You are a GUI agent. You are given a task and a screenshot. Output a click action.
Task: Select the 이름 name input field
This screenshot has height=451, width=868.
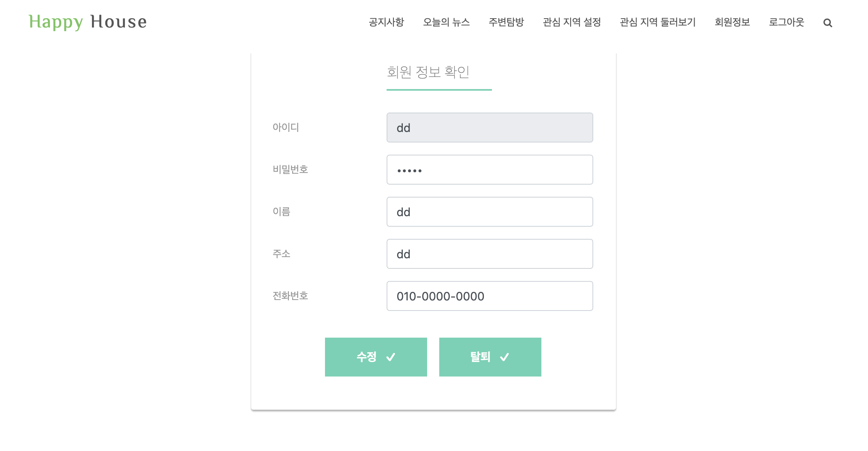[x=490, y=212]
